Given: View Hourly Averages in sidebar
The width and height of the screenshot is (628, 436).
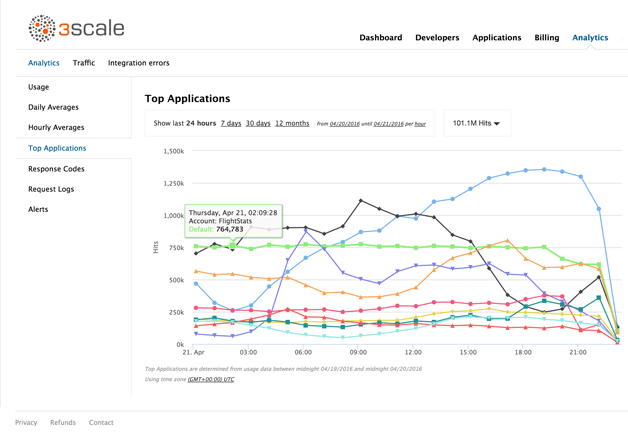Looking at the screenshot, I should pyautogui.click(x=56, y=128).
